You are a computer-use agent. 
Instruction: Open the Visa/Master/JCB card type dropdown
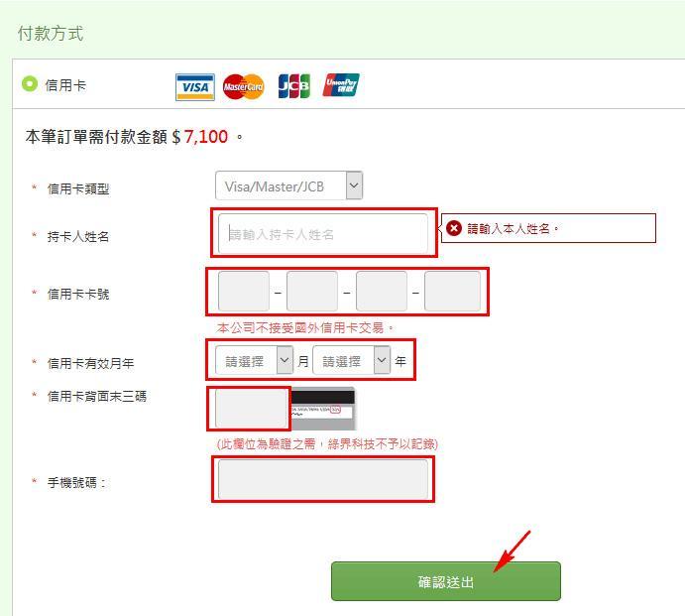(x=288, y=185)
